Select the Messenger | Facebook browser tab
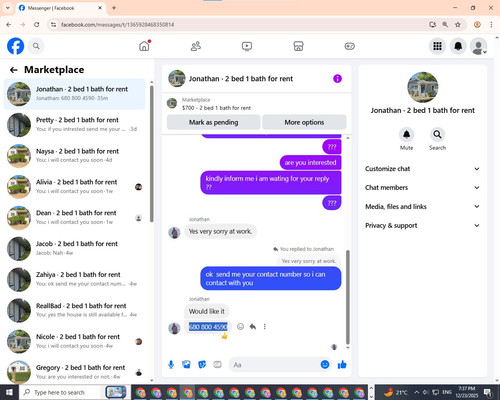Screen dimensions: 500x400 (60, 8)
